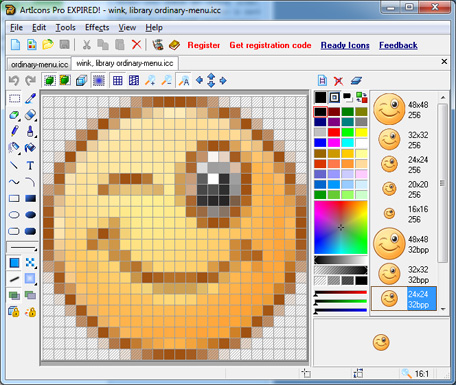Toggle the pixel grid display button
The height and width of the screenshot is (385, 456).
pos(117,80)
